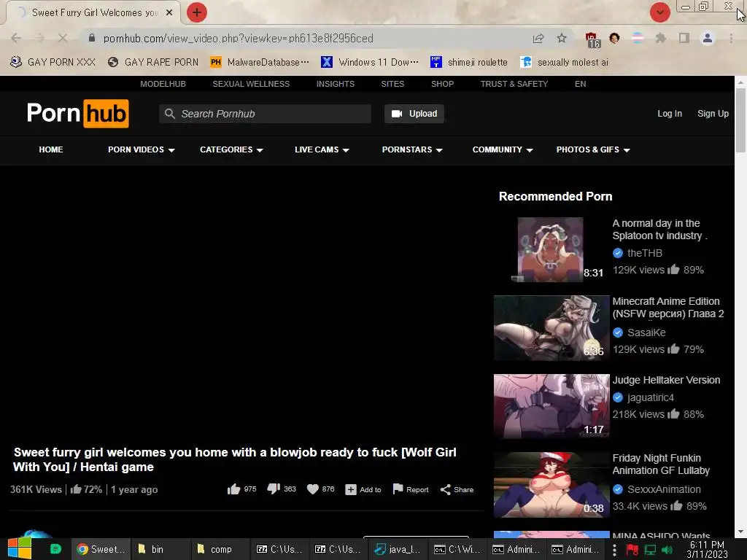Viewport: 747px width, 560px height.
Task: Toggle the browser side panel icon
Action: coord(684,38)
